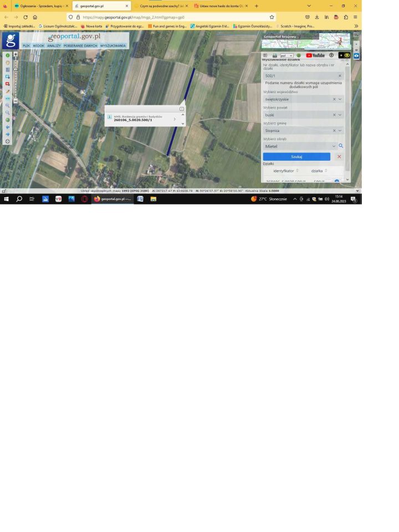Click the blue layers list tool icon
This screenshot has width=399, height=532.
(x=7, y=70)
